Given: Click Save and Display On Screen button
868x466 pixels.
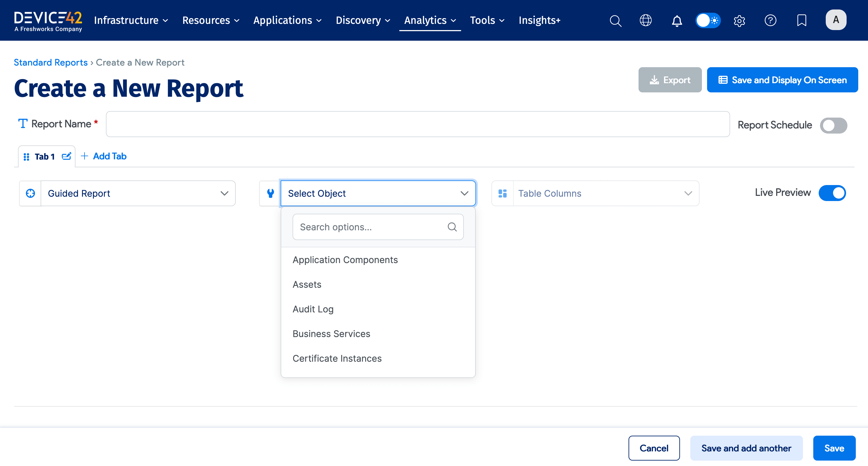Looking at the screenshot, I should pos(782,80).
